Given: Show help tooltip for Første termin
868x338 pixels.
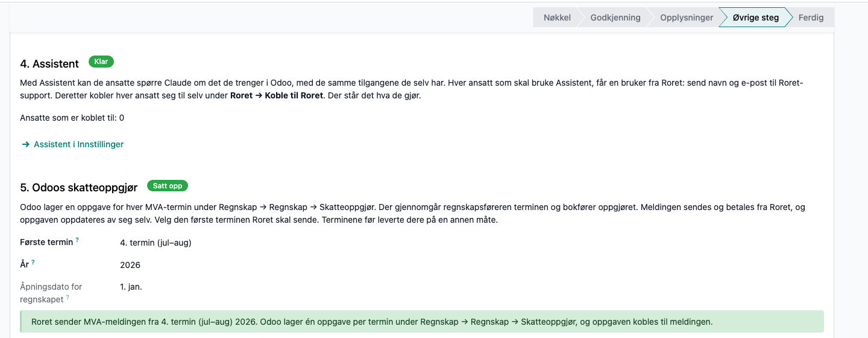Looking at the screenshot, I should point(77,240).
